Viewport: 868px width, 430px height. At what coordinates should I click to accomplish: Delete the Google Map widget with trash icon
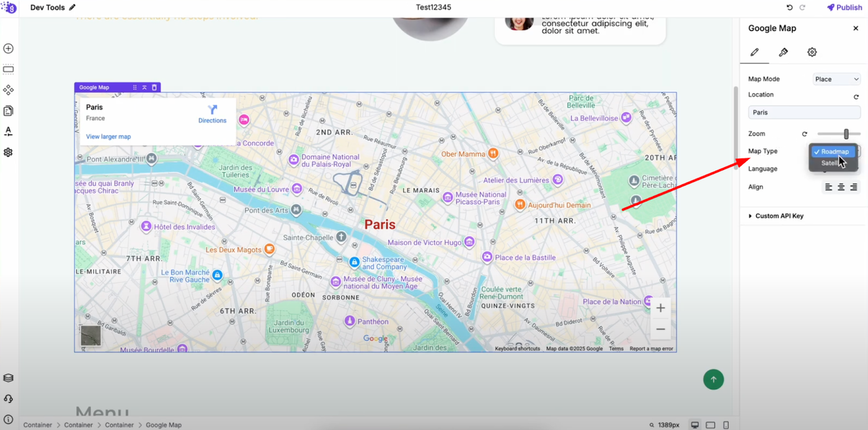pos(154,87)
